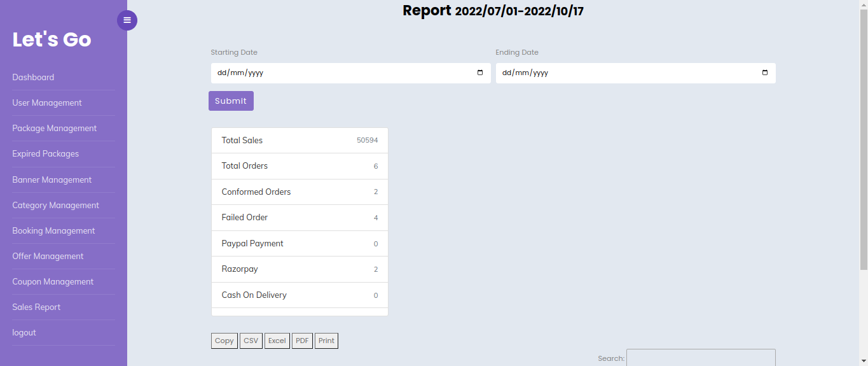
Task: Open Starting Date calendar picker icon
Action: point(480,73)
